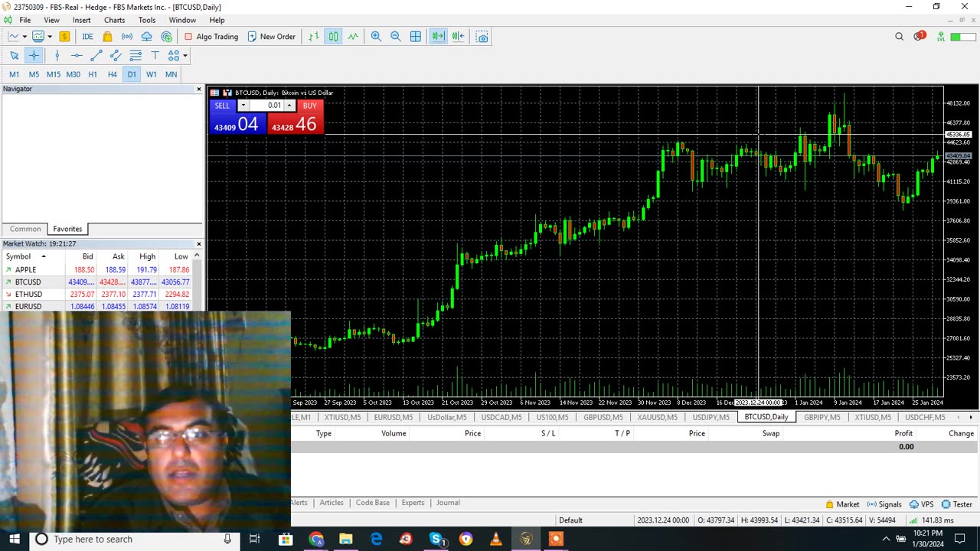Image resolution: width=980 pixels, height=551 pixels.
Task: Open the Journal tab in Toolbox
Action: 448,503
